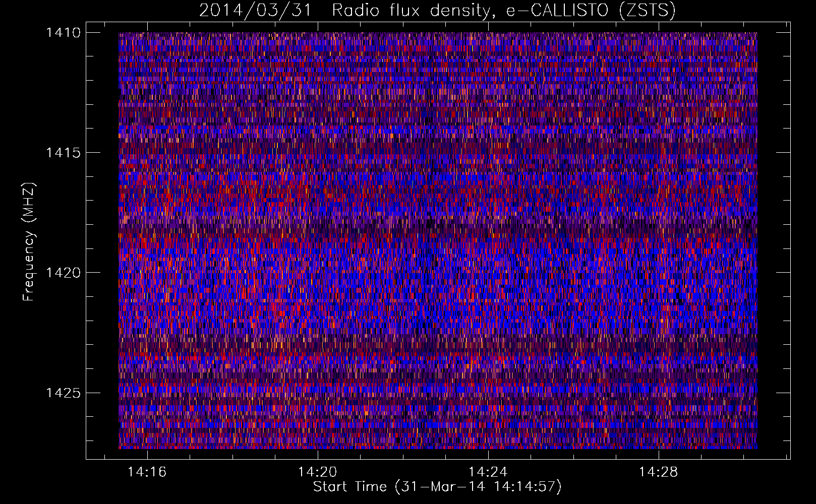The width and height of the screenshot is (816, 504).
Task: Select the 1420 frequency tick label
Action: point(64,273)
